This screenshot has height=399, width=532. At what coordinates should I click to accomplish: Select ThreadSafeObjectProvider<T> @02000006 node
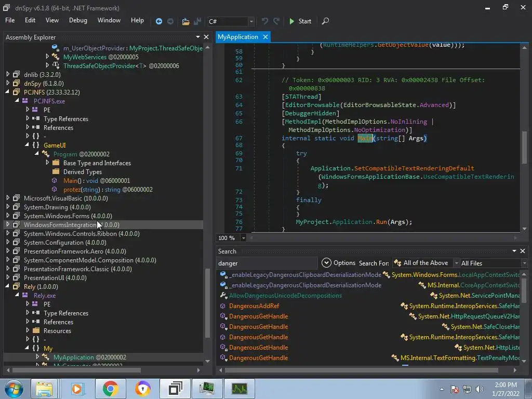pos(121,66)
